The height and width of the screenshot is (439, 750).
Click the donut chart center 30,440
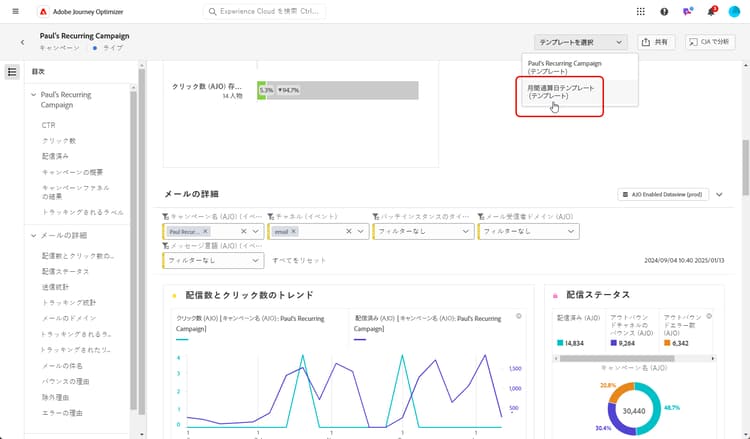(634, 411)
